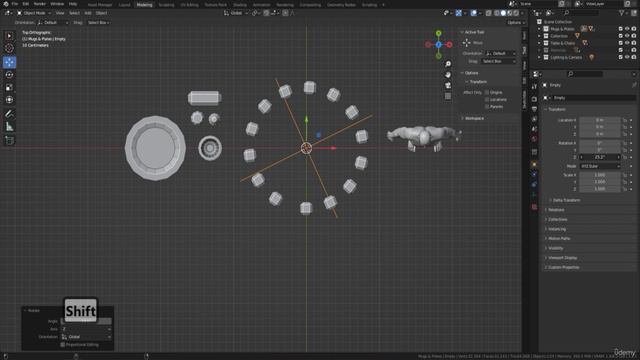Image resolution: width=640 pixels, height=360 pixels.
Task: Switch to the Sculpting workspace tab
Action: [x=166, y=5]
